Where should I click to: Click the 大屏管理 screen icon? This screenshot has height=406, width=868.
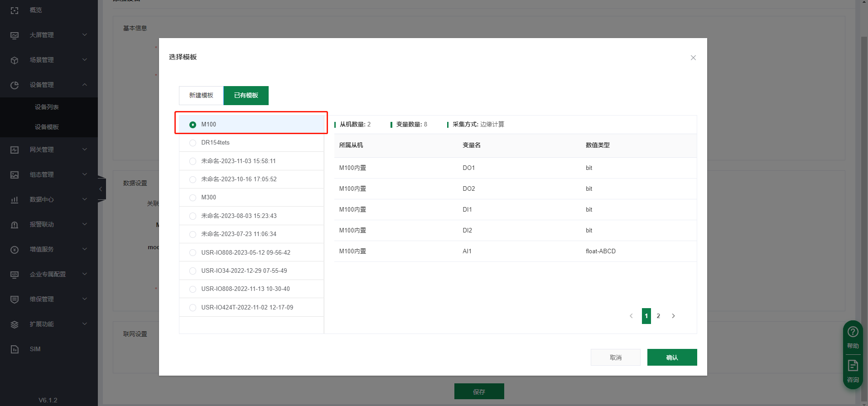[14, 35]
